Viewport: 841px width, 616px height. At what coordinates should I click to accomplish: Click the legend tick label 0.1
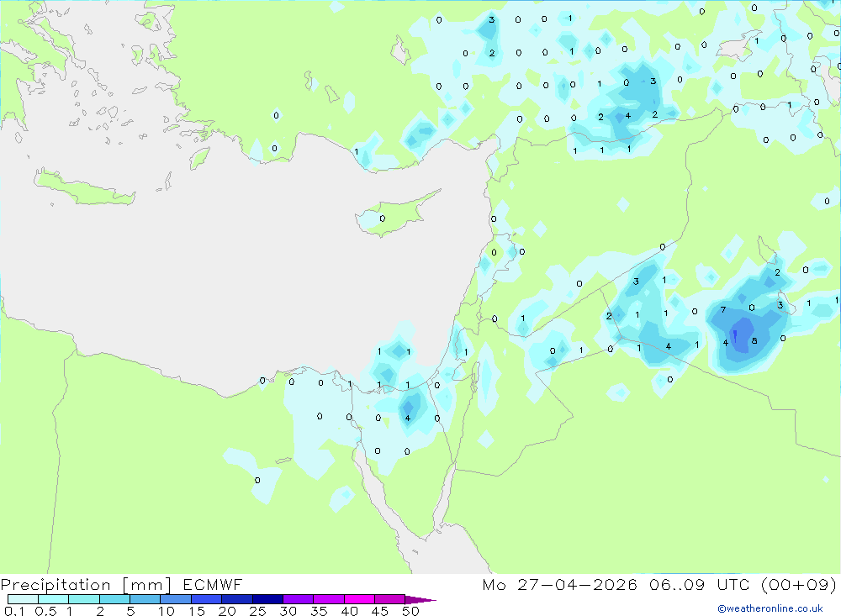(14, 611)
